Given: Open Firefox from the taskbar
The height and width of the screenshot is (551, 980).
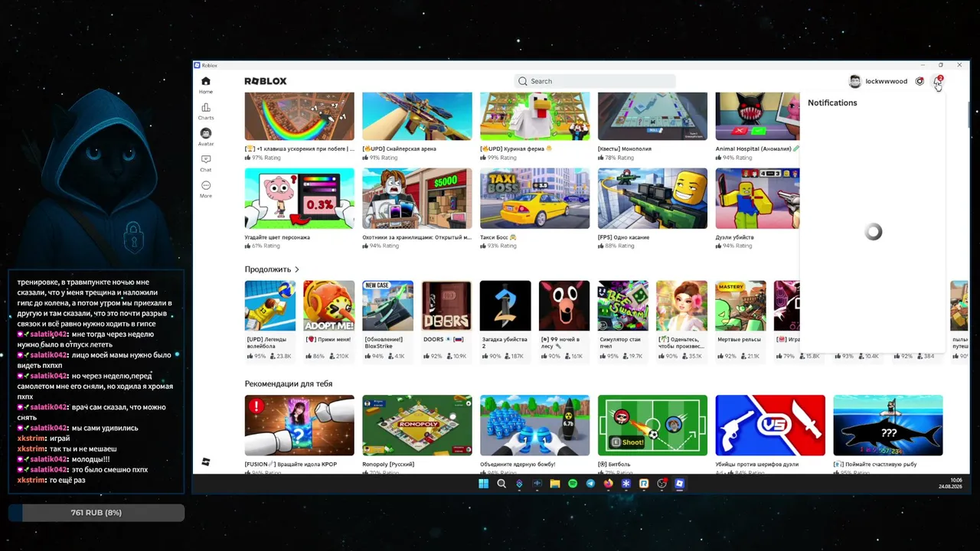Looking at the screenshot, I should click(608, 484).
